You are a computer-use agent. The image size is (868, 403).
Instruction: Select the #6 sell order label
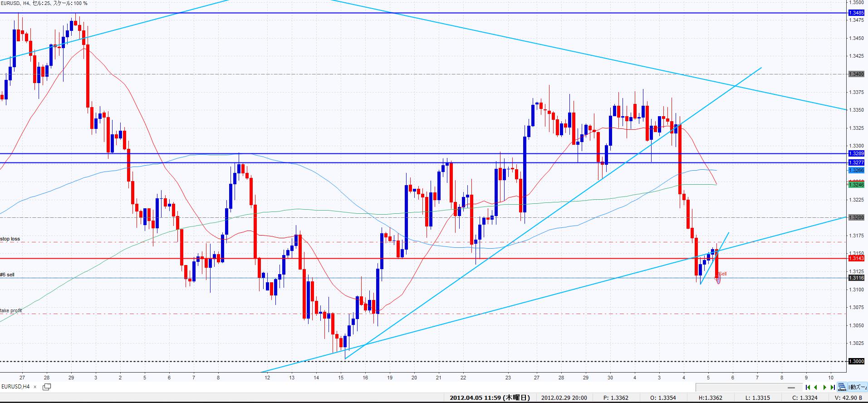click(x=7, y=275)
